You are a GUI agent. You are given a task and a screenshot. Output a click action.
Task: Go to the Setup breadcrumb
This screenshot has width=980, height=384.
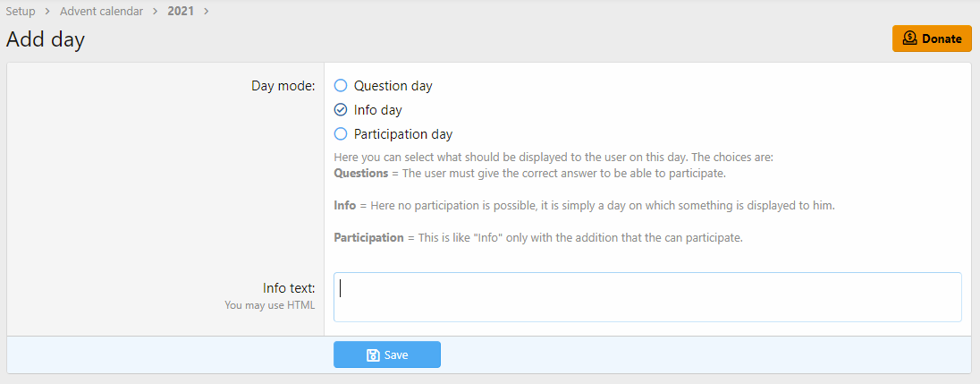(x=21, y=12)
